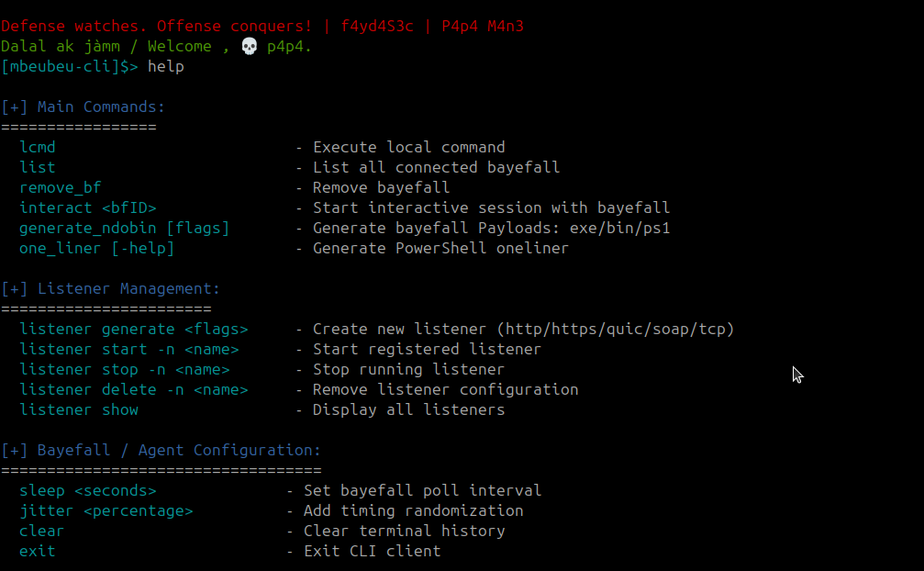This screenshot has width=924, height=571.
Task: Click the 'jitter <percentage>' command
Action: [x=106, y=510]
